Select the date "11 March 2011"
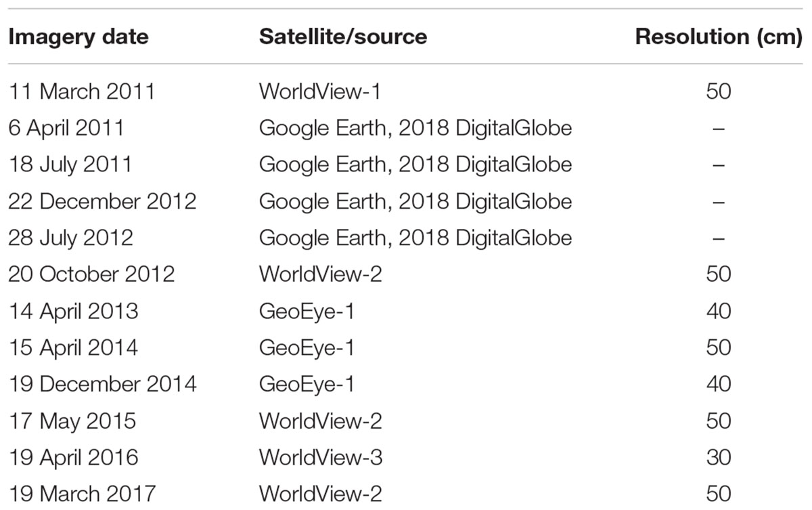 tap(81, 91)
